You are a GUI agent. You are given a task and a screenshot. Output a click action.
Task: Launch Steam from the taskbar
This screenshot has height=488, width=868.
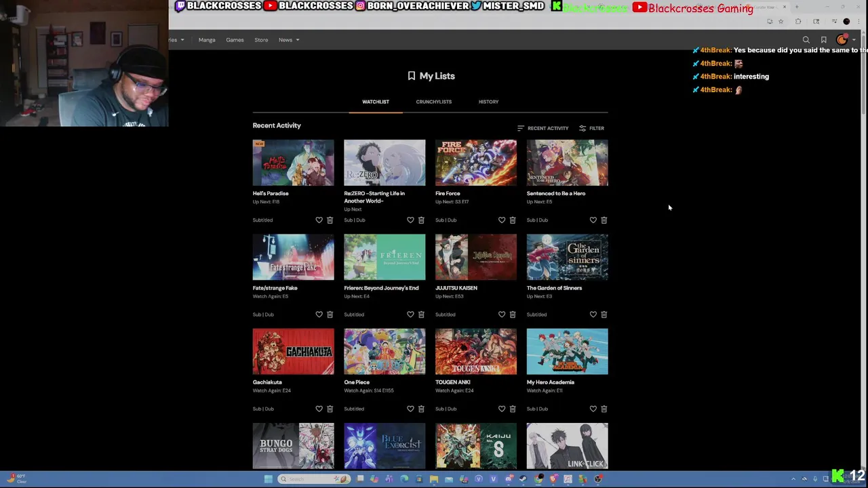pyautogui.click(x=524, y=479)
